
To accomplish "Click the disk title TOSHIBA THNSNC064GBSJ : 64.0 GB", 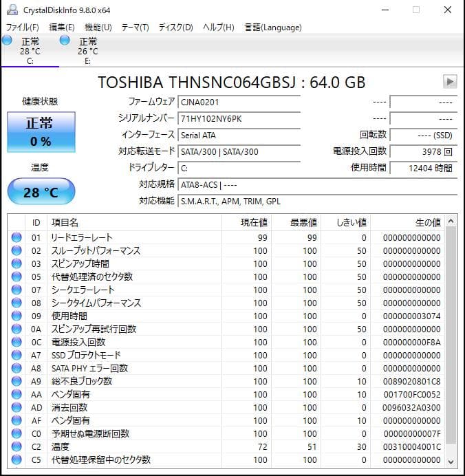I will click(232, 83).
